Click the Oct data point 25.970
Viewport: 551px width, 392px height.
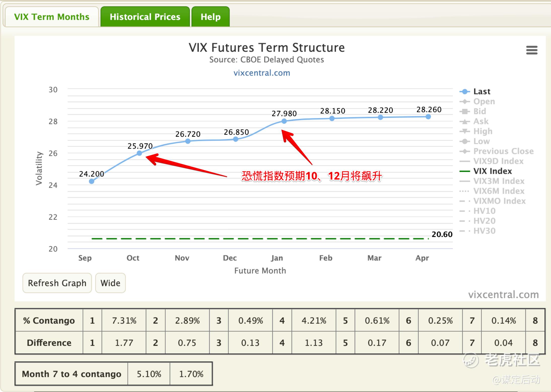139,153
